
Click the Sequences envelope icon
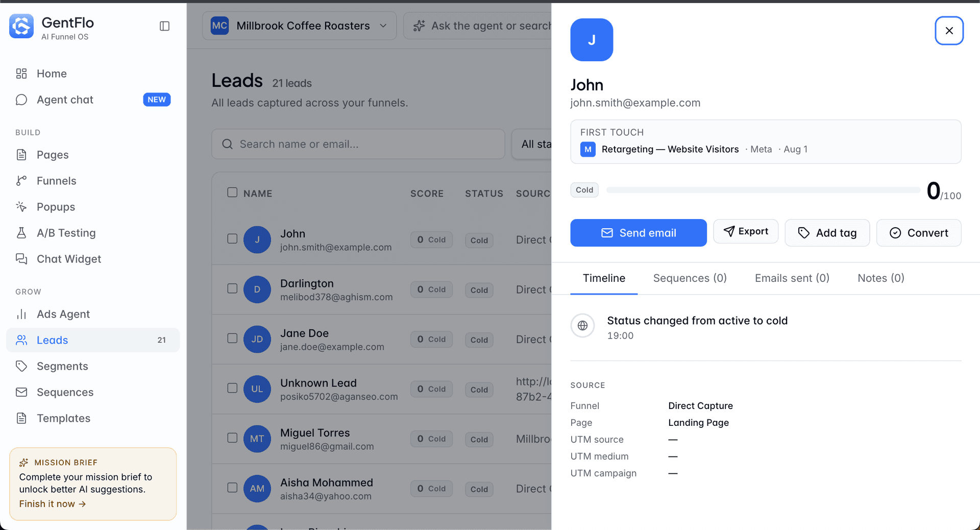coord(21,392)
